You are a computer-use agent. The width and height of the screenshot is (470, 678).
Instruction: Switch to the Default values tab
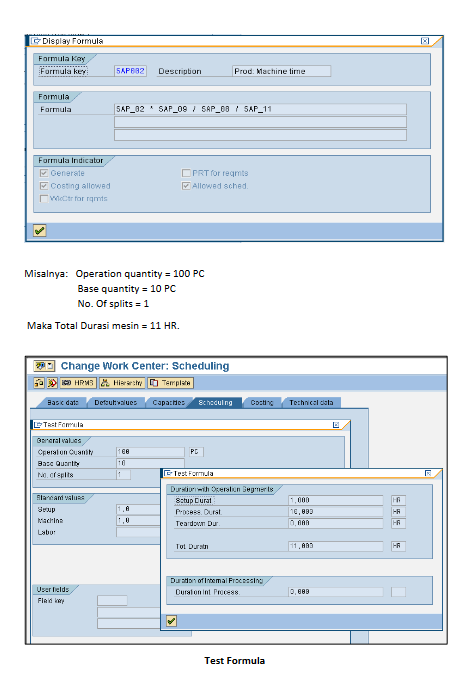coord(115,403)
